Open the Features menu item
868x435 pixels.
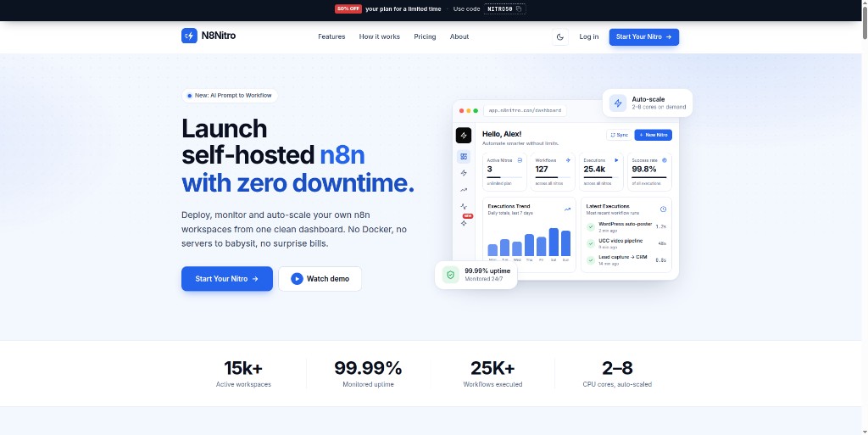point(331,36)
